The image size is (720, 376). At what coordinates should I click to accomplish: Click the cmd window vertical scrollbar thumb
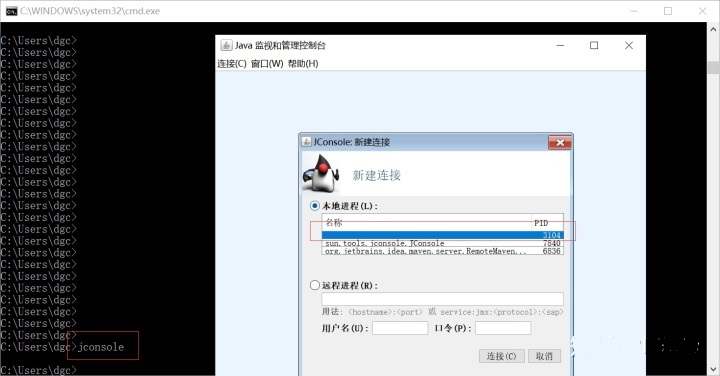(x=714, y=67)
